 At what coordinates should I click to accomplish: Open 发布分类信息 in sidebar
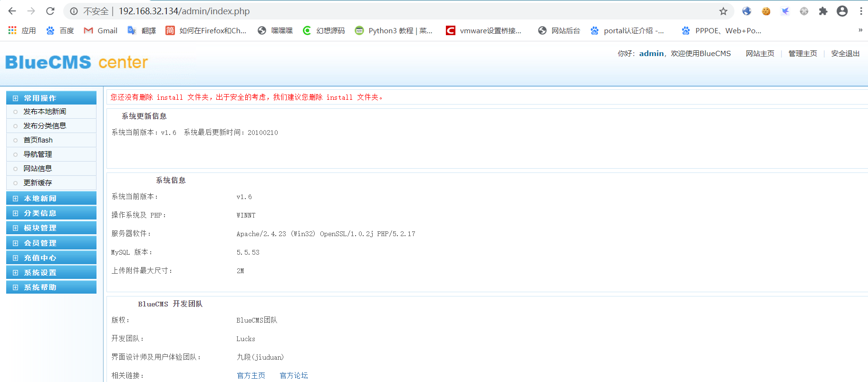45,126
